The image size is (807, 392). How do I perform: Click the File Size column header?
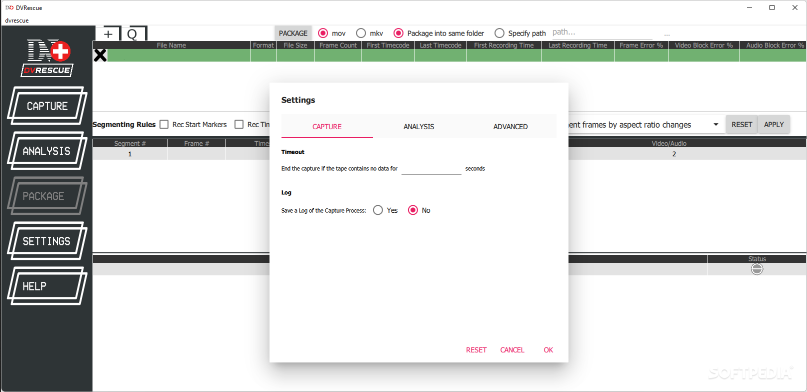[x=295, y=45]
